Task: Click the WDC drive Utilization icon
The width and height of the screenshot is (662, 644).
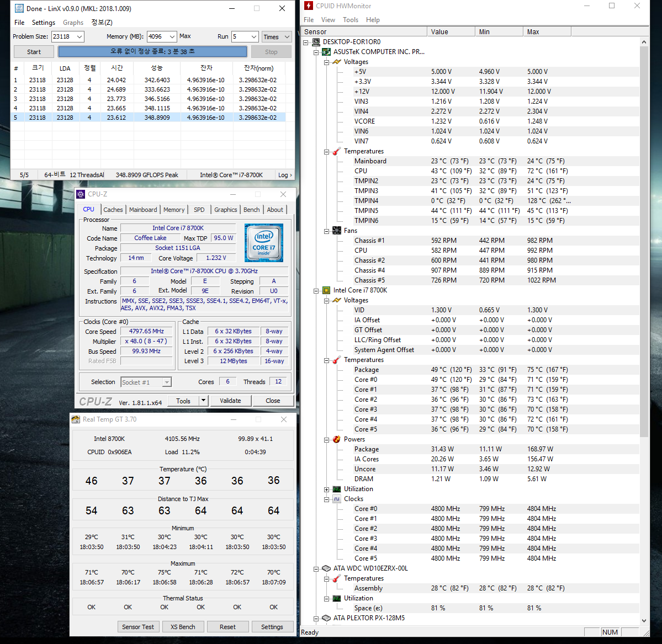Action: click(x=337, y=598)
